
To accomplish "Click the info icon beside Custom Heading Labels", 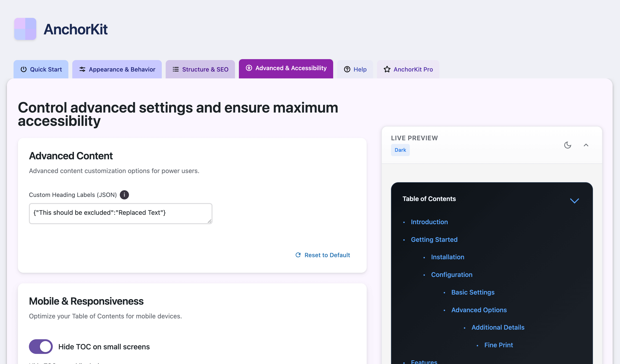I will pyautogui.click(x=124, y=195).
